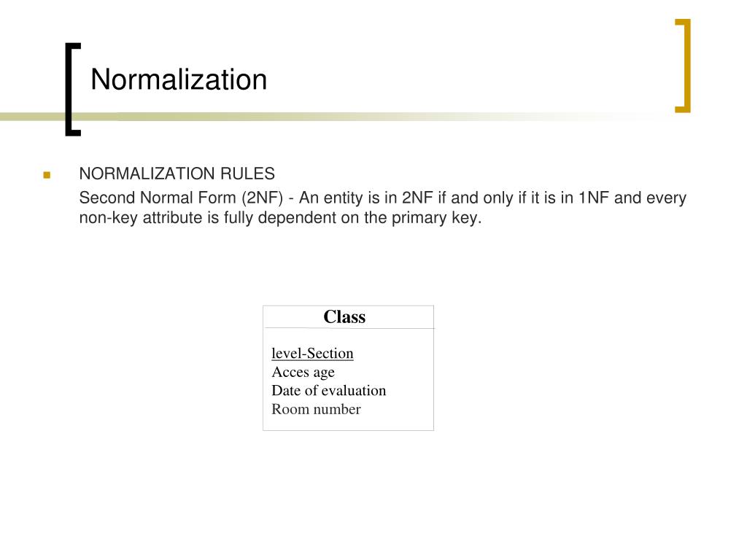Click the '1NF' term in the definition
This screenshot has height=560, width=747.
pyautogui.click(x=594, y=198)
